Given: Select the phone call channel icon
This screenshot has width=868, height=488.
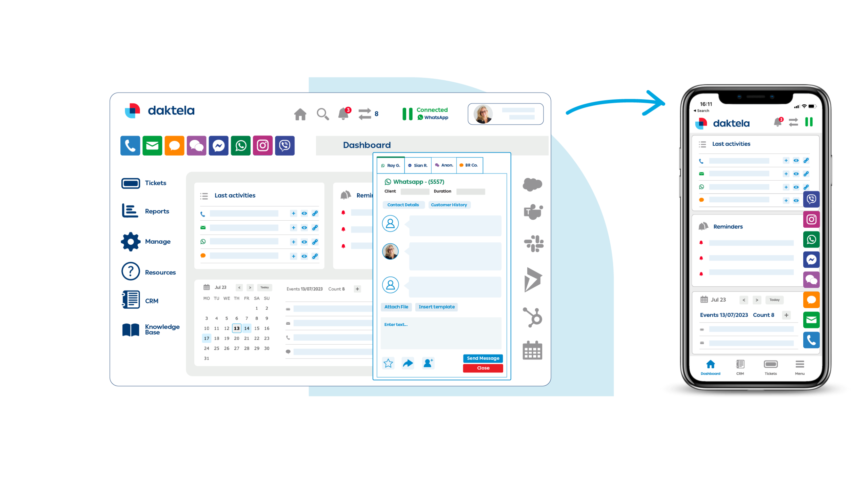Looking at the screenshot, I should point(130,145).
